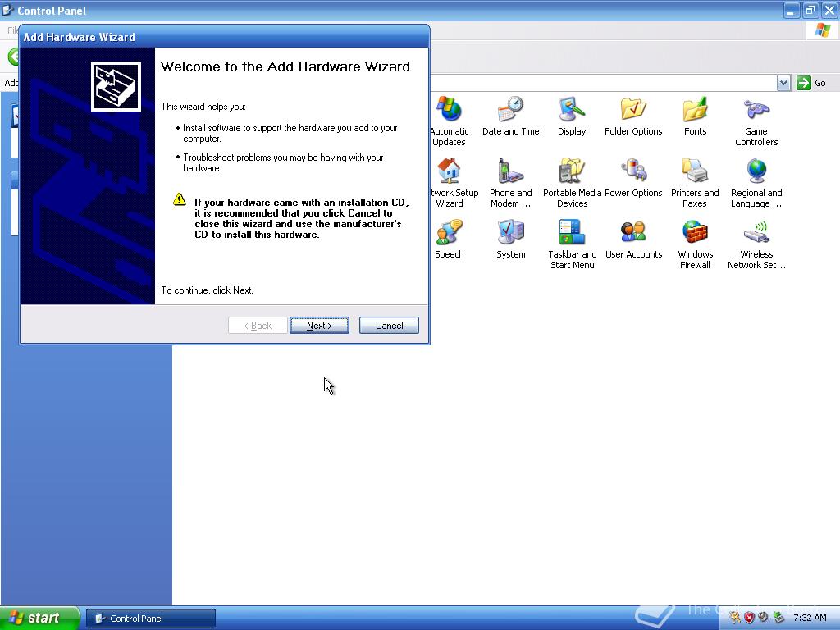Click the red security shield tray icon
The image size is (840, 630).
pos(749,618)
